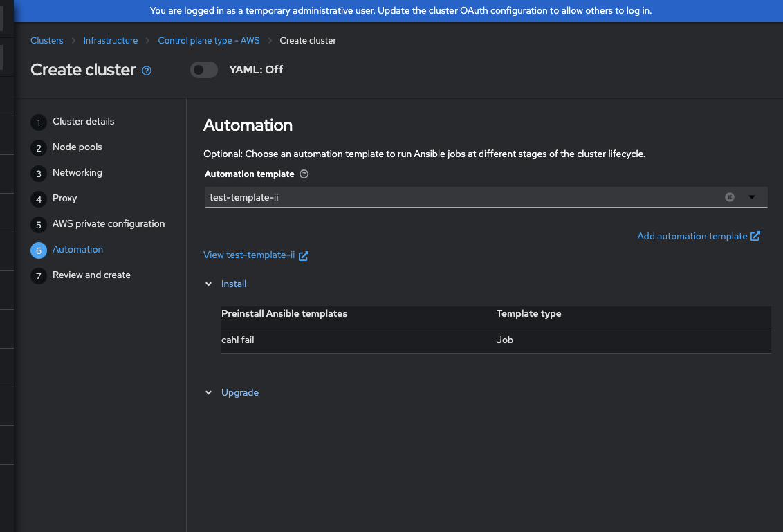Click the Infrastructure breadcrumb link

[111, 41]
